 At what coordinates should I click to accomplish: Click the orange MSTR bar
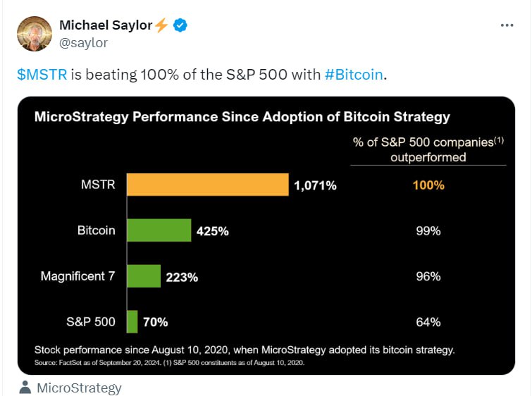(x=207, y=185)
